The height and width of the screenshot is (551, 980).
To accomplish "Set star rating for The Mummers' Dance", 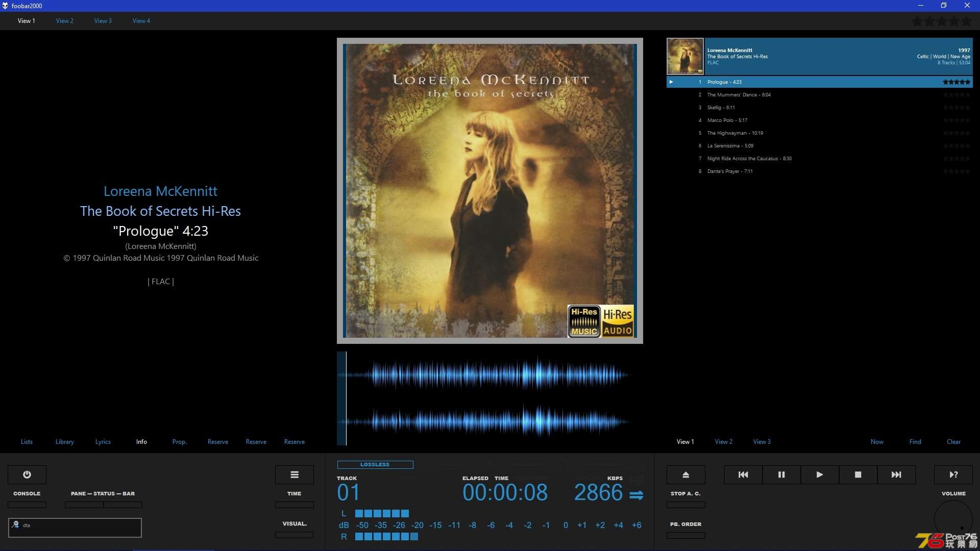I will point(957,95).
